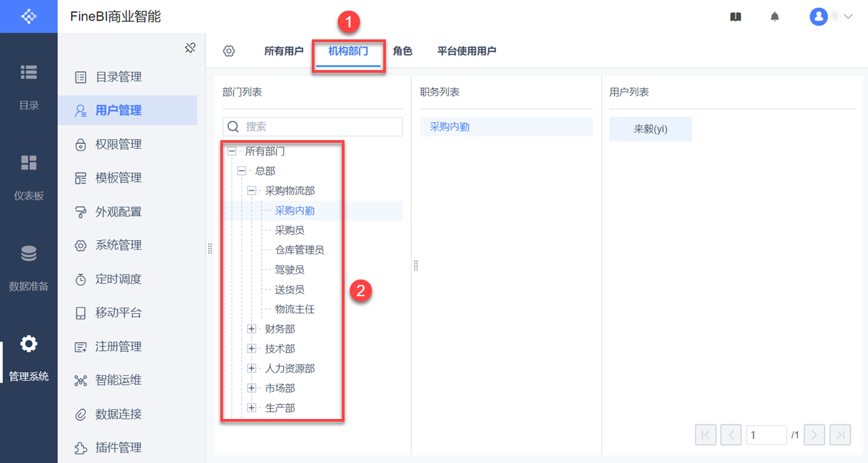The image size is (868, 463).
Task: Switch to the 角色 tab
Action: tap(403, 51)
